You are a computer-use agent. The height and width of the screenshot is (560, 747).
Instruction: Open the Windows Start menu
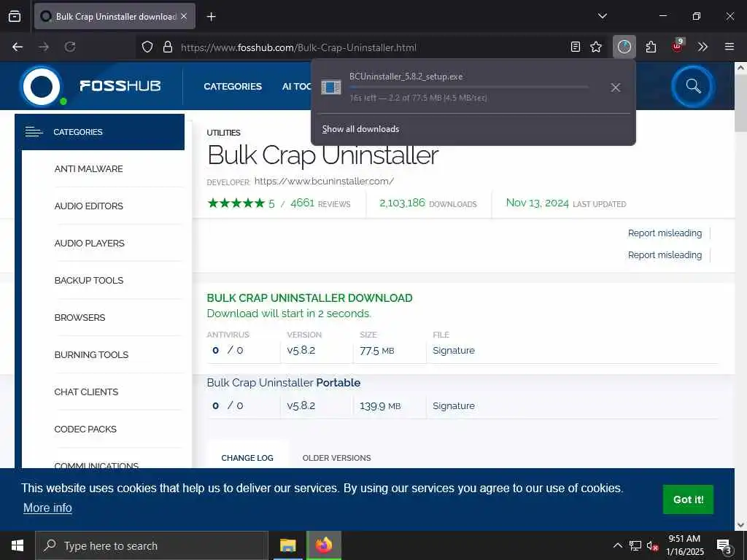[18, 545]
